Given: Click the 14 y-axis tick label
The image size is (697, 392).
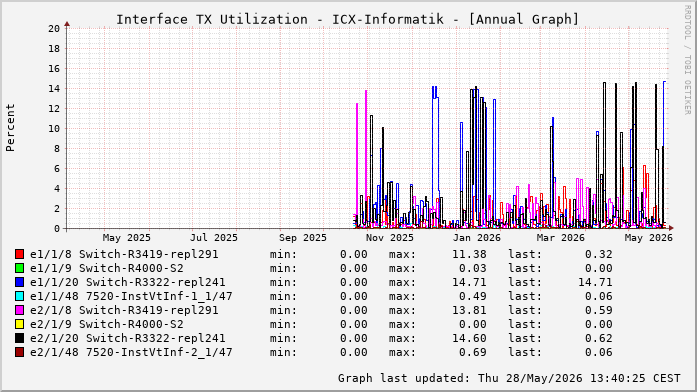Looking at the screenshot, I should tap(54, 89).
